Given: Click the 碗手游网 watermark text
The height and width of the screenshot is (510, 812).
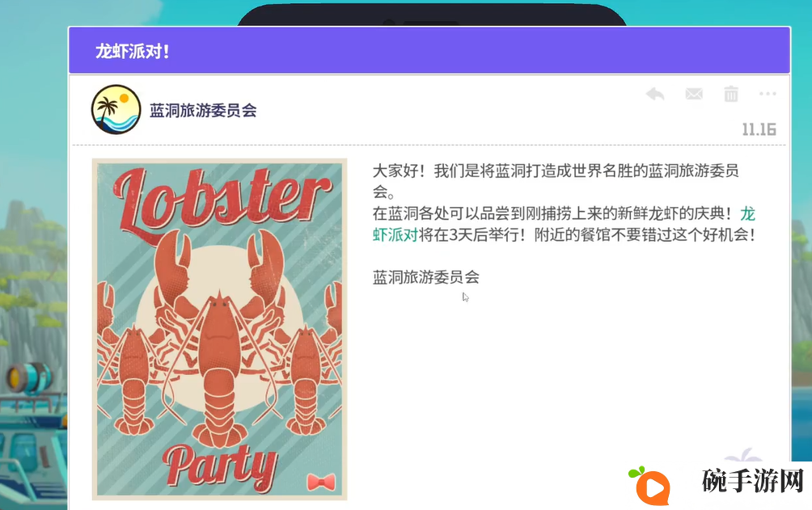Looking at the screenshot, I should pos(752,481).
